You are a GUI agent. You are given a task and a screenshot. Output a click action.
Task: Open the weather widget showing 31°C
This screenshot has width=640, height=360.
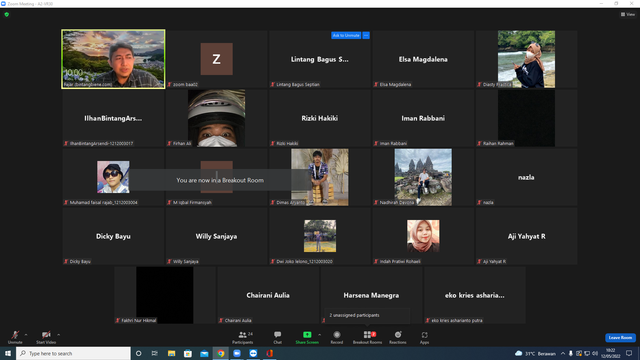point(535,353)
